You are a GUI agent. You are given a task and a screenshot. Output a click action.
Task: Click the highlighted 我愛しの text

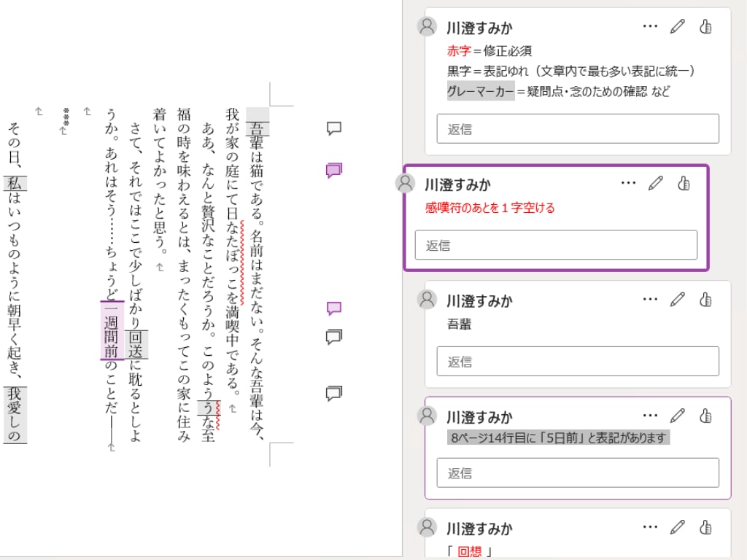pos(15,415)
